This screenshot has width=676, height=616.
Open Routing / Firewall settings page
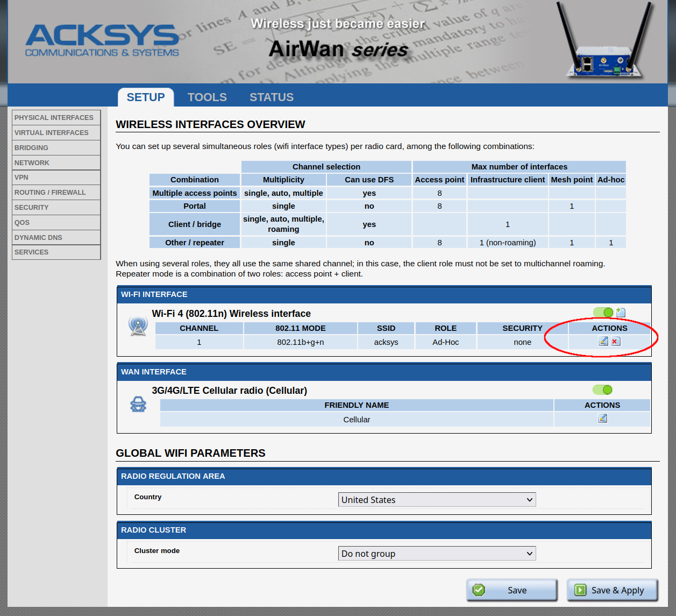pos(50,193)
